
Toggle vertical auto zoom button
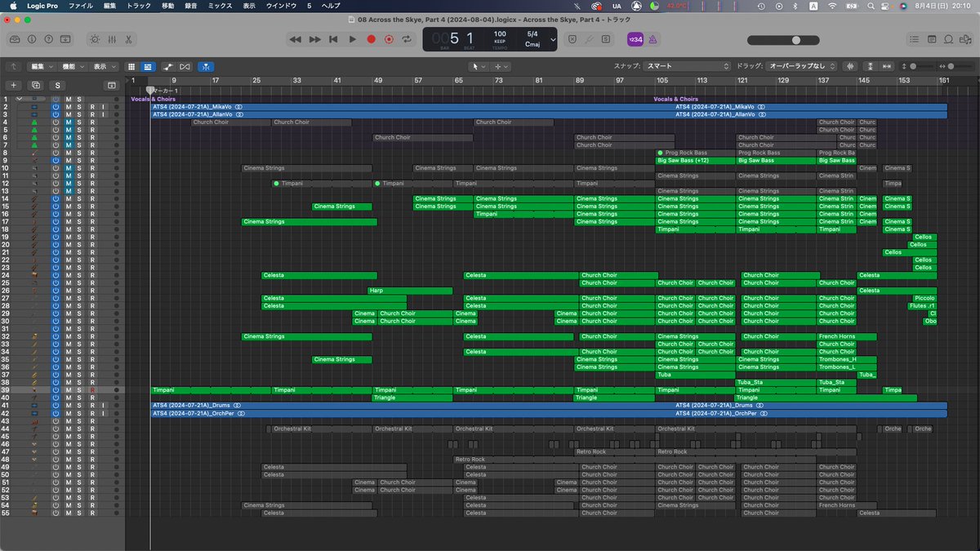click(871, 66)
